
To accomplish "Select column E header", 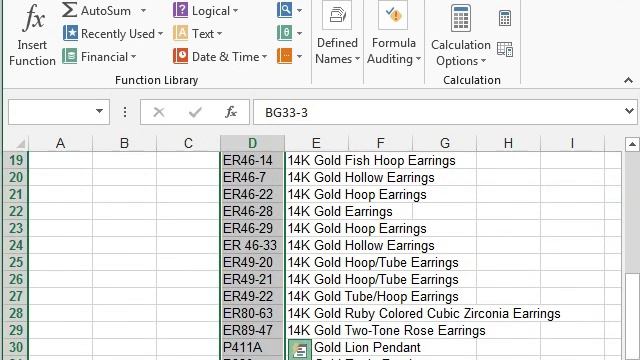I will click(316, 143).
